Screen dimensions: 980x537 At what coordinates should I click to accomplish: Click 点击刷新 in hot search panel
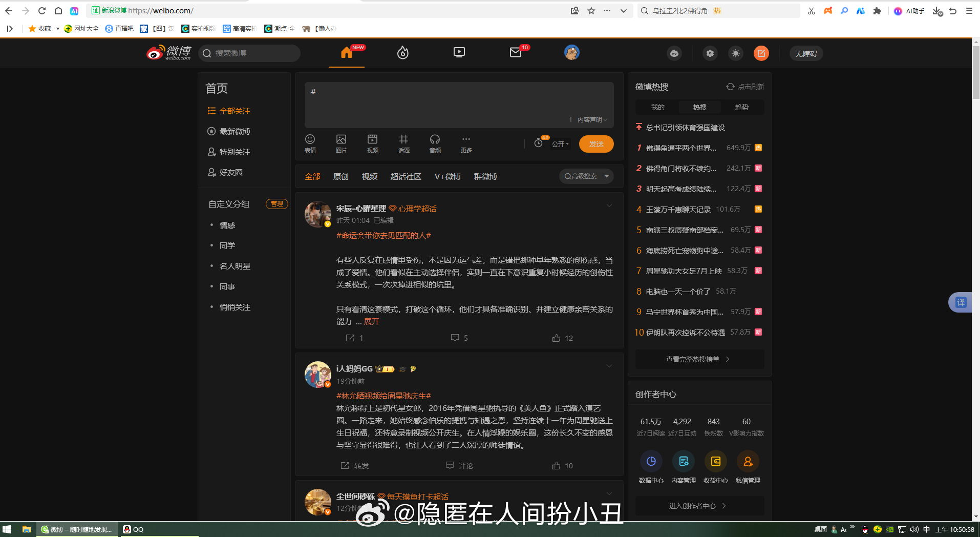pyautogui.click(x=745, y=87)
